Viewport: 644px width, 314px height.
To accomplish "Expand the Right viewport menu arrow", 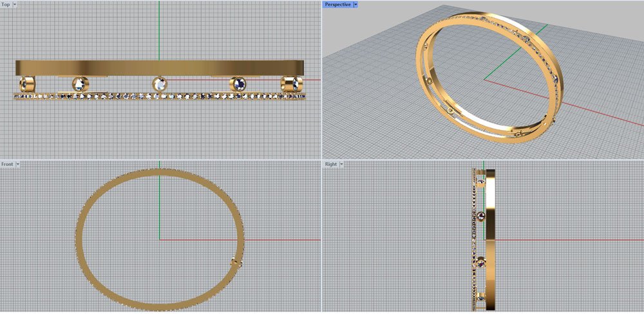I will (x=342, y=165).
